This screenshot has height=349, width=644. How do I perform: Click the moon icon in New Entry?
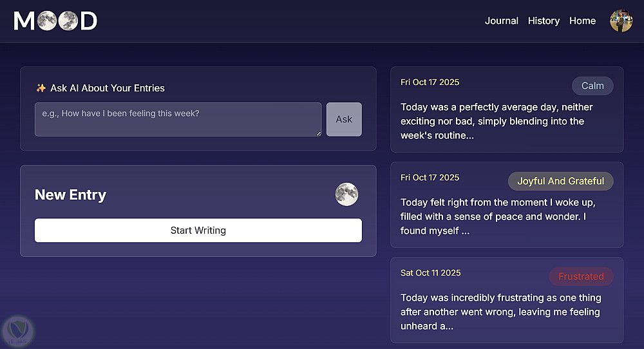coord(346,194)
